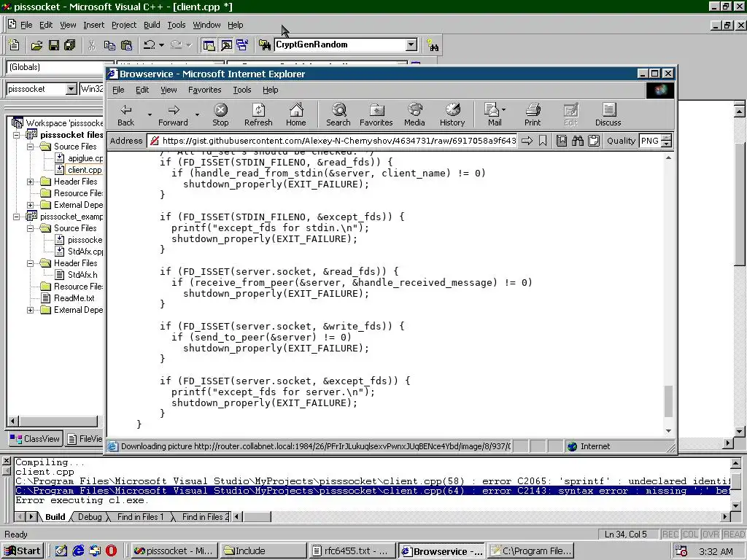Screen dimensions: 747x560
Task: Open the pisssocket project dropdown
Action: (x=71, y=88)
